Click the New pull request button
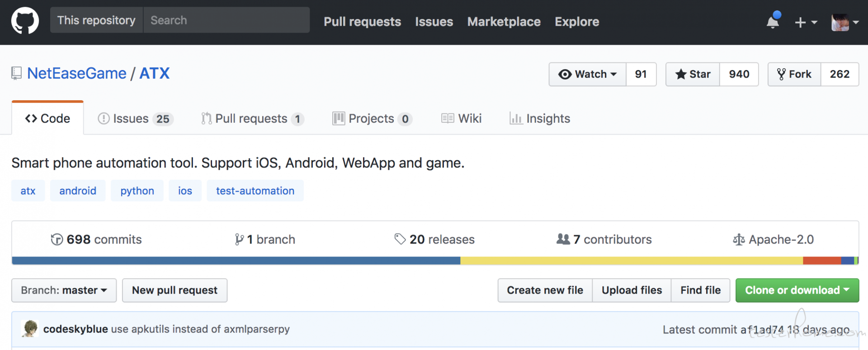The height and width of the screenshot is (350, 868). [x=175, y=290]
